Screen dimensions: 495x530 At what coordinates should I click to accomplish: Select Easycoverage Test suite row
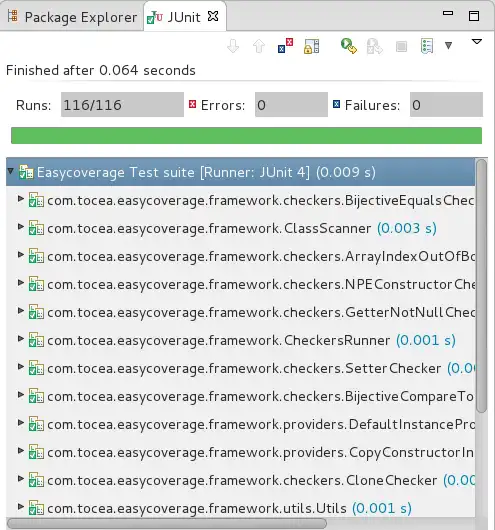240,172
